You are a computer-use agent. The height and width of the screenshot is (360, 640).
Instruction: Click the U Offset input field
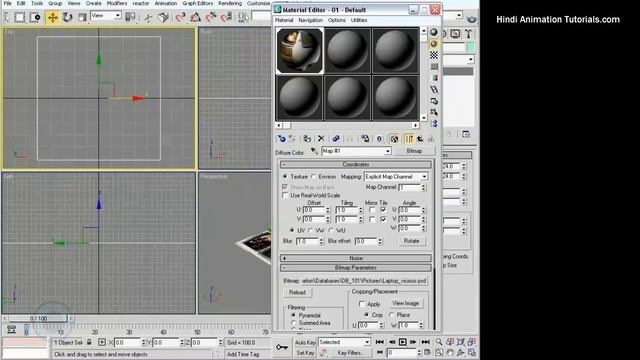tap(313, 210)
